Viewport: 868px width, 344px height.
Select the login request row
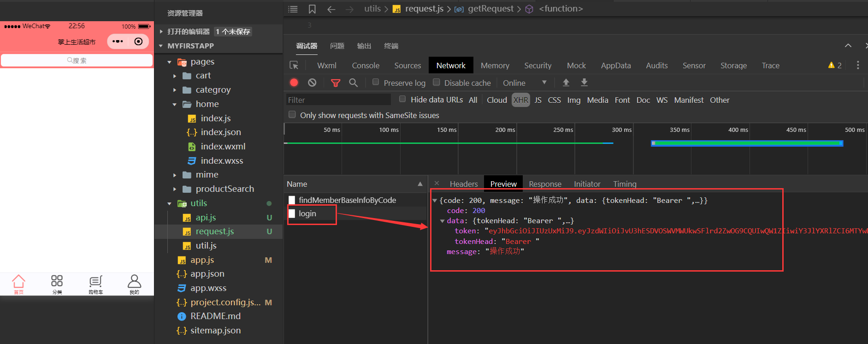click(355, 214)
